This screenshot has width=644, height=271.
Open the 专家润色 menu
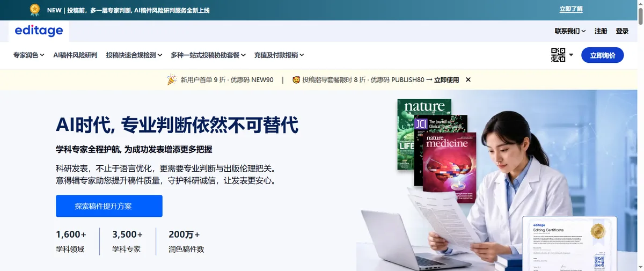click(28, 55)
